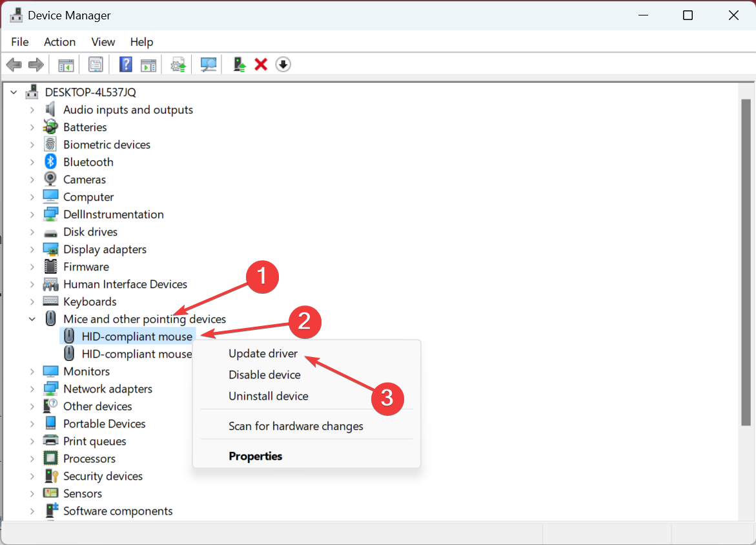The image size is (756, 545).
Task: Click the Back arrow in toolbar
Action: pyautogui.click(x=14, y=65)
